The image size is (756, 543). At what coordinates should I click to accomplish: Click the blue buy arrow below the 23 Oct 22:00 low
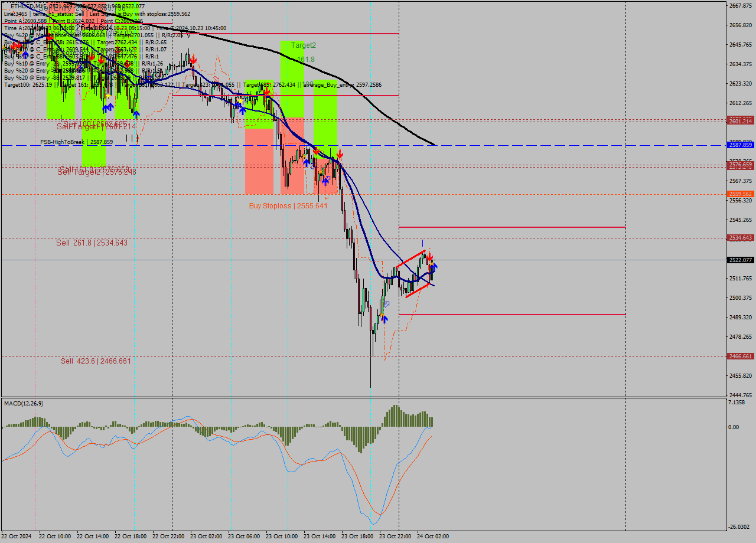[384, 319]
